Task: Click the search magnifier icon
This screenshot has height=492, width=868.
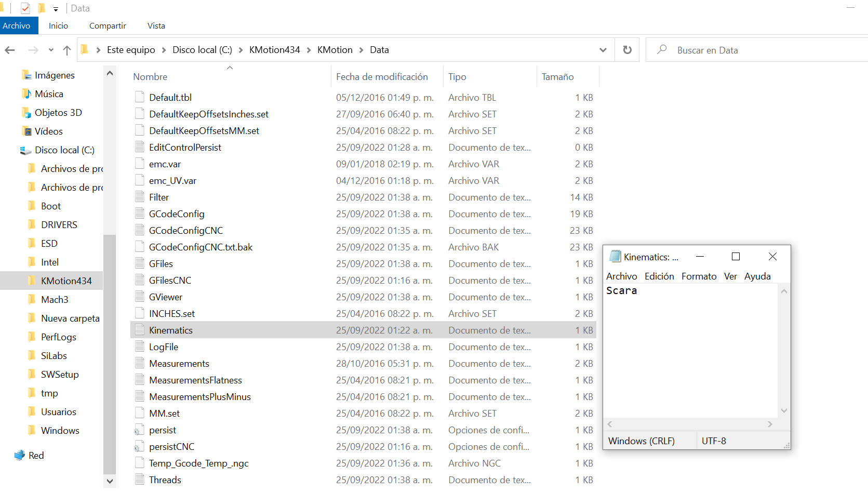Action: point(662,50)
